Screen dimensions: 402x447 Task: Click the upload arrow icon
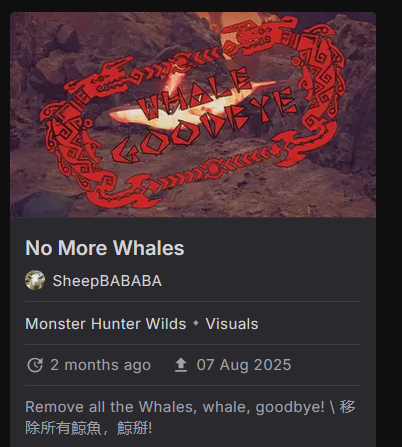[x=181, y=365]
